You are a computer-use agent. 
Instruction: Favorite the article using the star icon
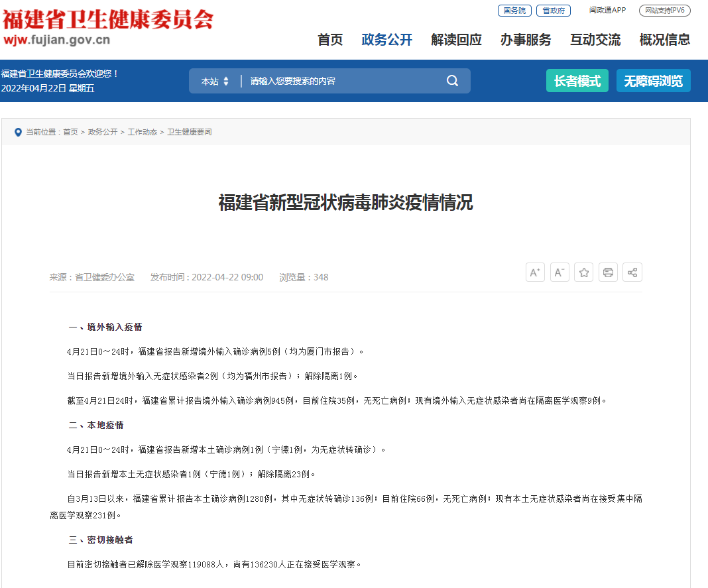(x=583, y=272)
